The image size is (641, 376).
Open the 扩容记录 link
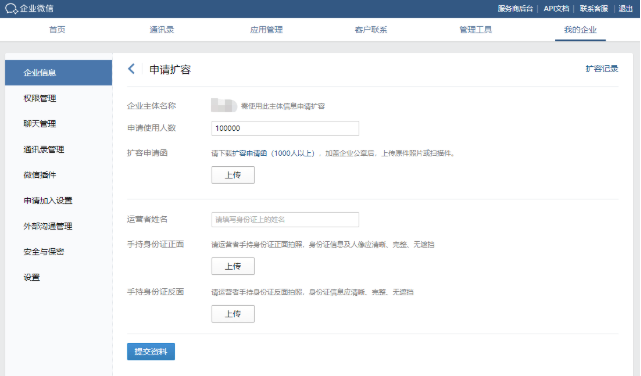602,69
